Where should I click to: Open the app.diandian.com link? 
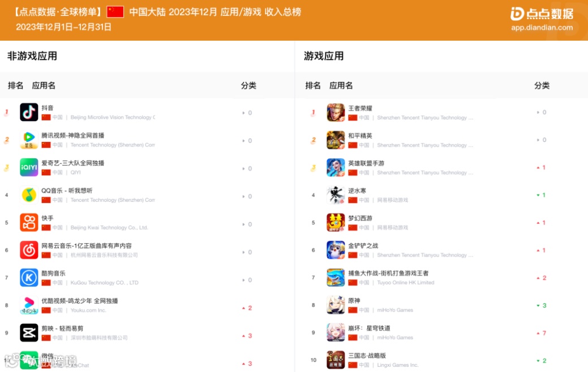click(x=542, y=27)
